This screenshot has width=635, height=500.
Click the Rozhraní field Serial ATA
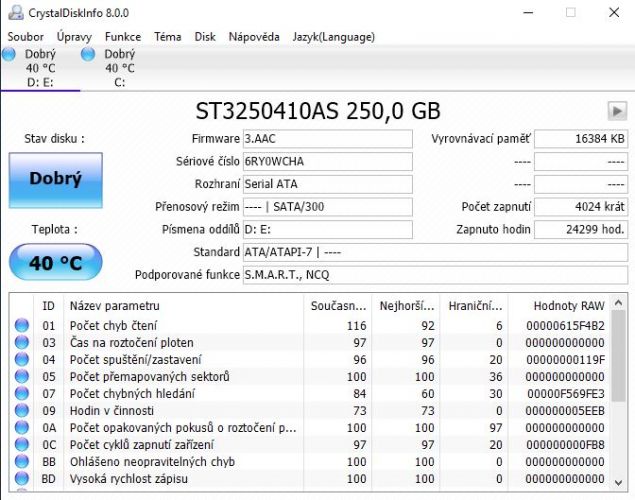click(x=328, y=184)
